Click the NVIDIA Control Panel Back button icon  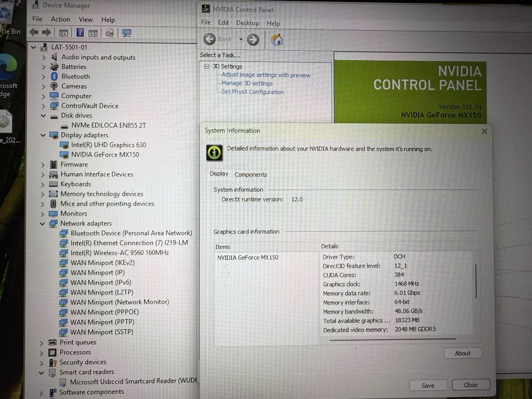pos(209,39)
